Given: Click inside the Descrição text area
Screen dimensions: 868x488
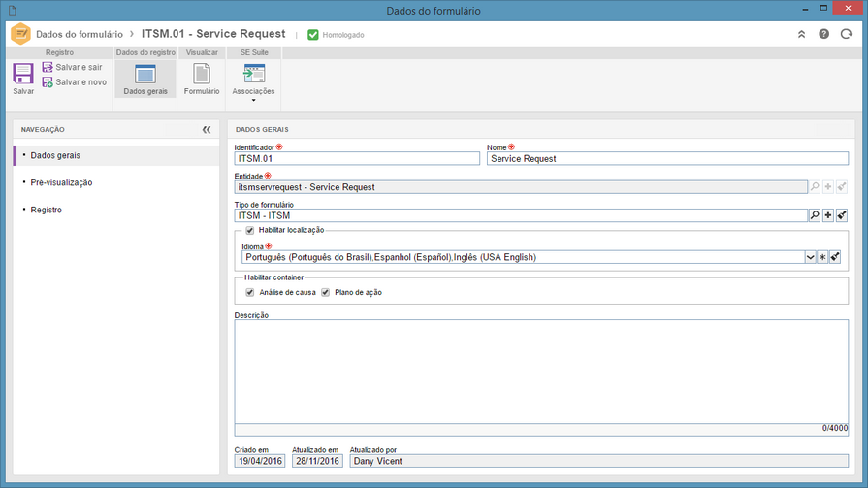Looking at the screenshot, I should [541, 372].
